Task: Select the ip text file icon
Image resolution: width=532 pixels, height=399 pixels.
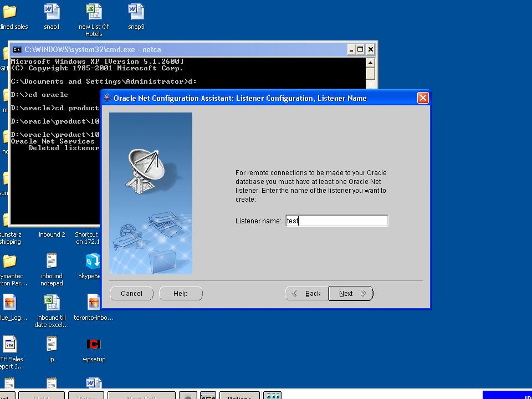Action: (x=52, y=344)
